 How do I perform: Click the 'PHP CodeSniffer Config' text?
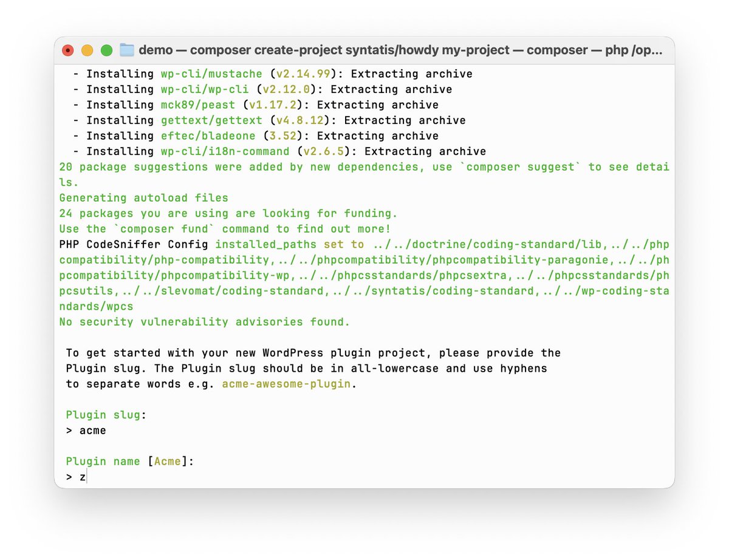tap(134, 244)
